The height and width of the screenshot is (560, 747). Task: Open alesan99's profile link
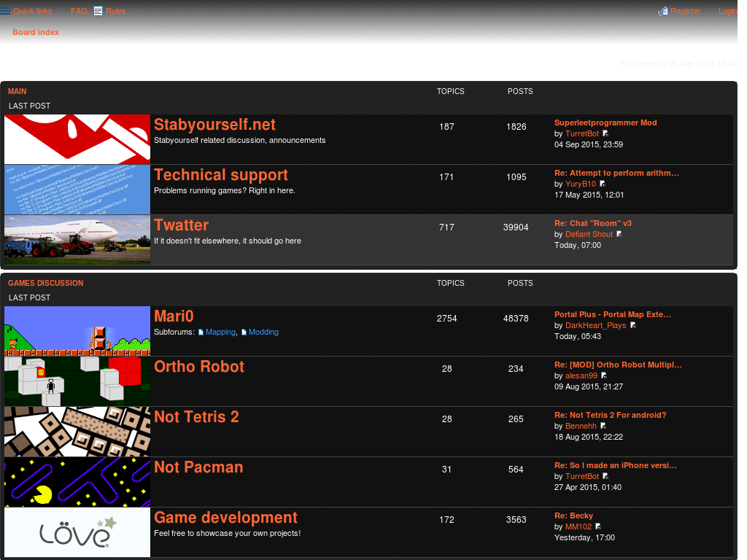coord(581,376)
